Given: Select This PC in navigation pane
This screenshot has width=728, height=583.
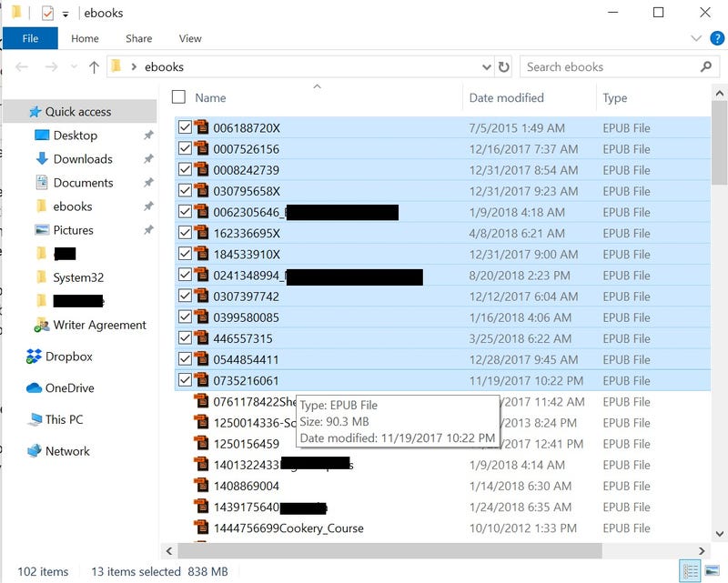Looking at the screenshot, I should [x=64, y=419].
